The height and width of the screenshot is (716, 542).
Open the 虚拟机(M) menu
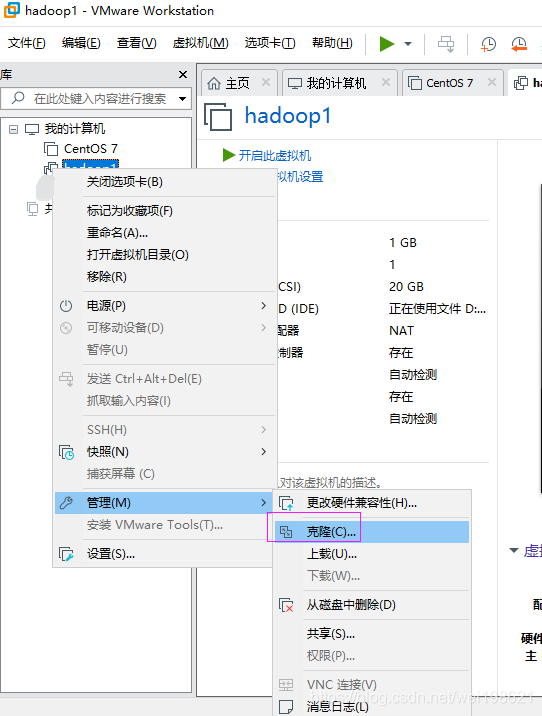[x=200, y=43]
